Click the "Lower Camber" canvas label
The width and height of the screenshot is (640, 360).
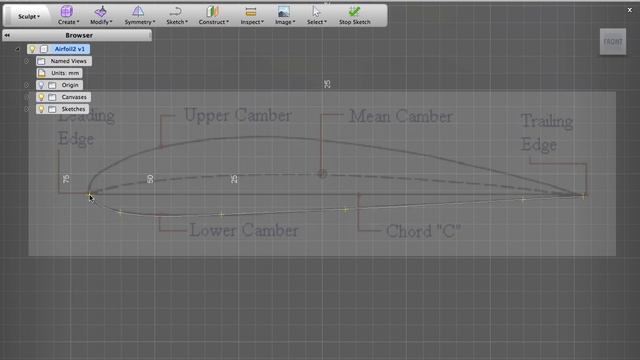point(244,230)
